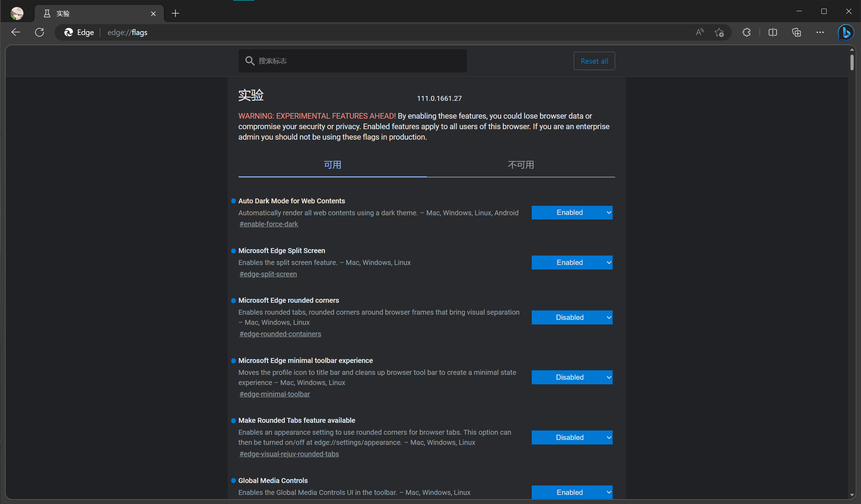Open the browser extensions icon
The image size is (861, 504).
[x=746, y=32]
